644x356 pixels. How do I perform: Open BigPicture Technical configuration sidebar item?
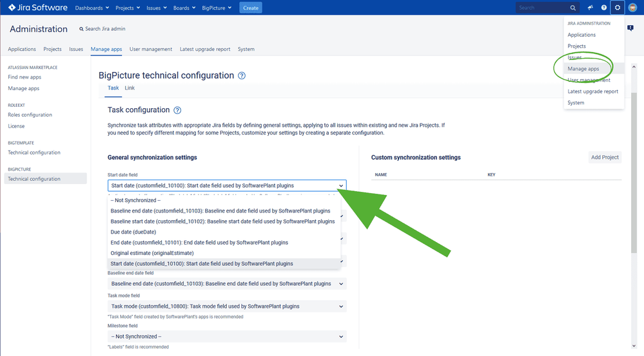click(x=46, y=178)
